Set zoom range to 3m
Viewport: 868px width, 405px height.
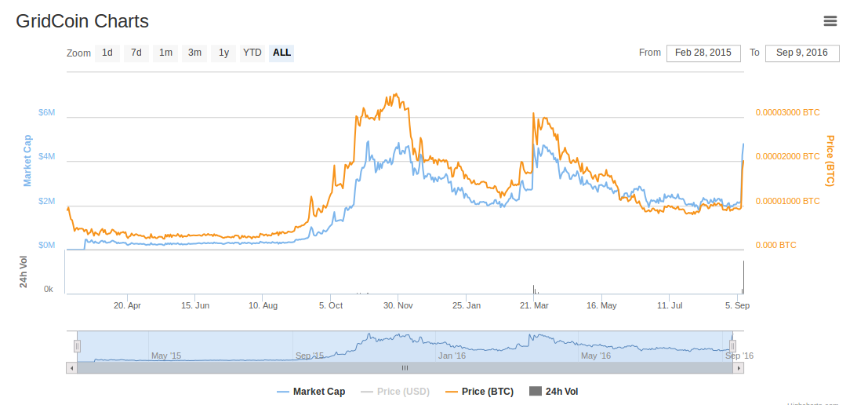pos(194,53)
